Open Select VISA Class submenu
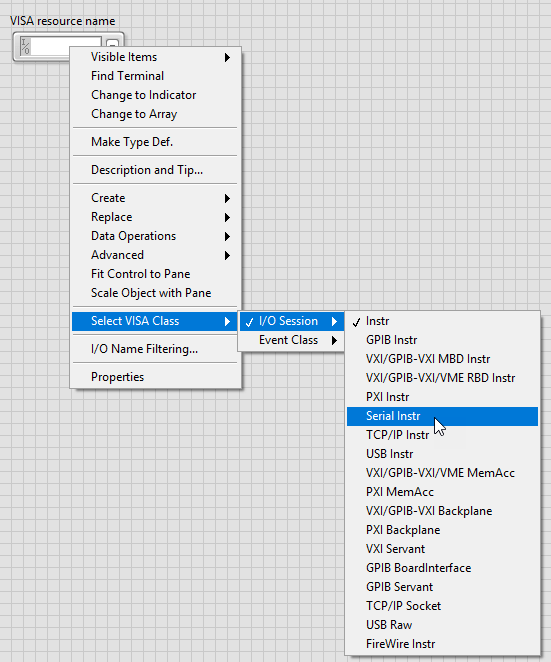Screen dimensions: 551x662 (154, 321)
